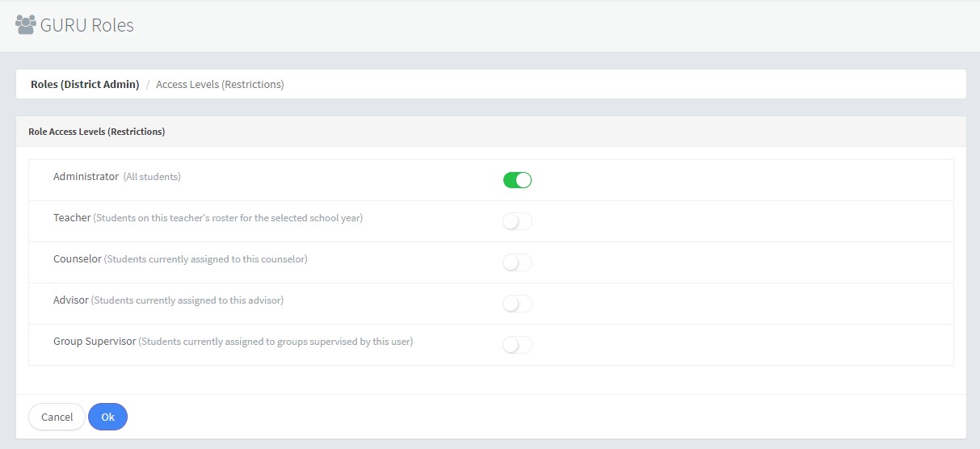Switch on the Advisor access toggle

click(x=517, y=304)
